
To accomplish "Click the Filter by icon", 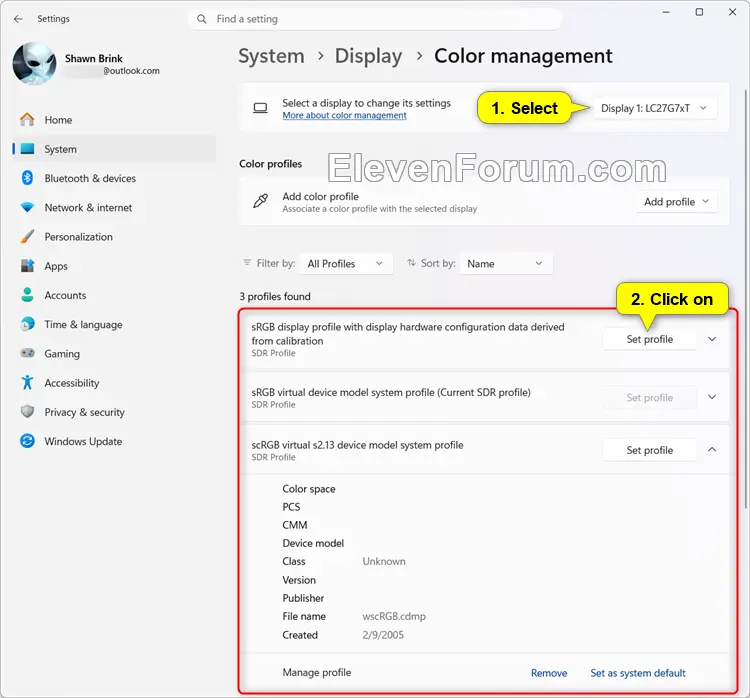I will (247, 263).
